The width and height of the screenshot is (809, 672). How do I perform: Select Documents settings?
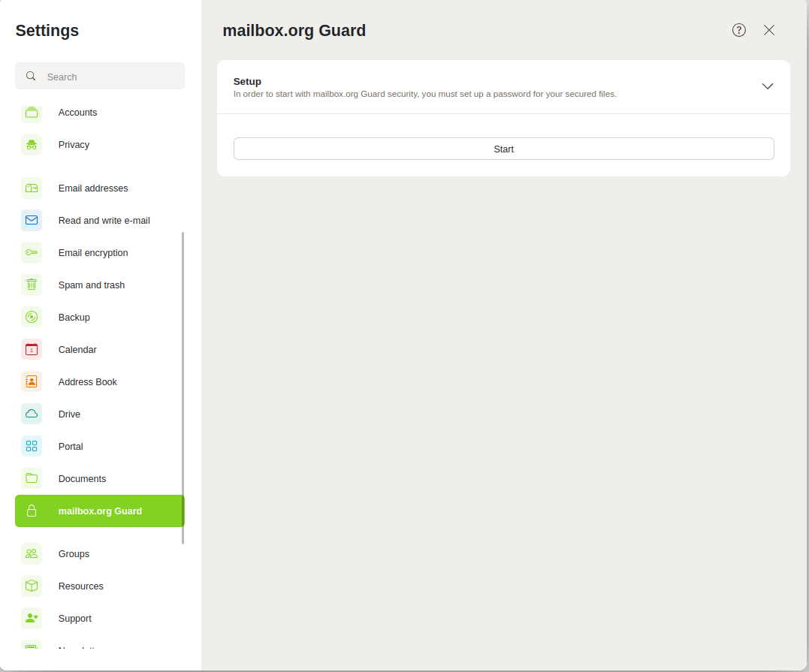click(100, 478)
